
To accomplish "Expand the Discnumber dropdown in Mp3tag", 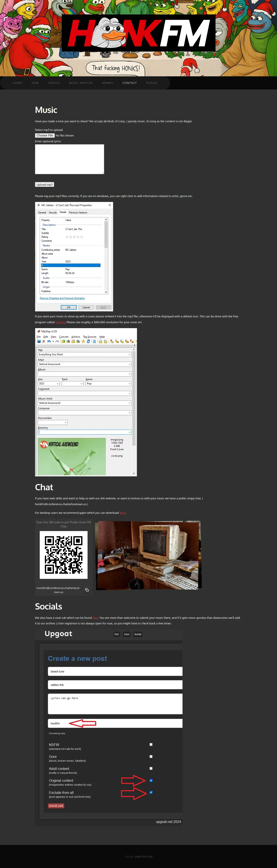I will click(66, 423).
